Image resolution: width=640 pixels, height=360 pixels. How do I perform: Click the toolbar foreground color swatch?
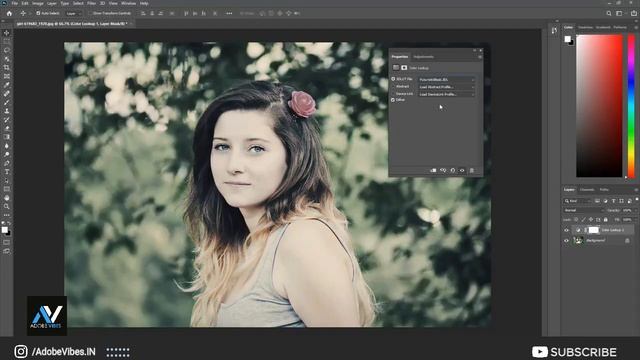coord(4,230)
